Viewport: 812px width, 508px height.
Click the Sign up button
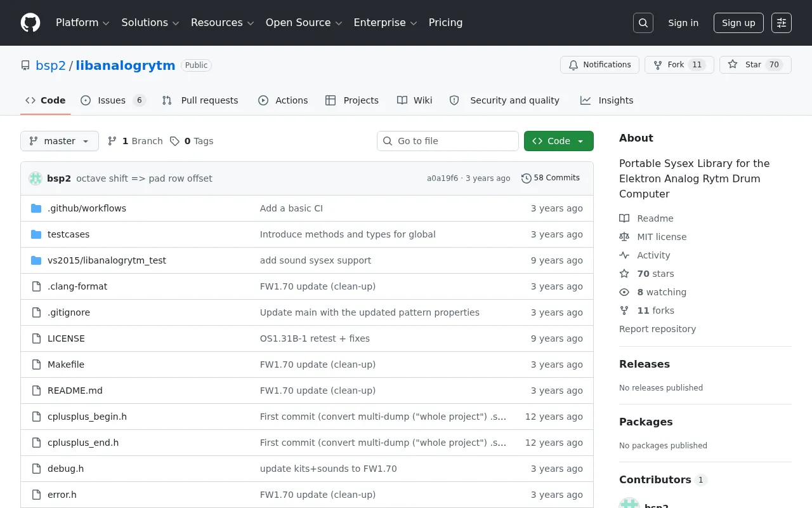pyautogui.click(x=738, y=23)
